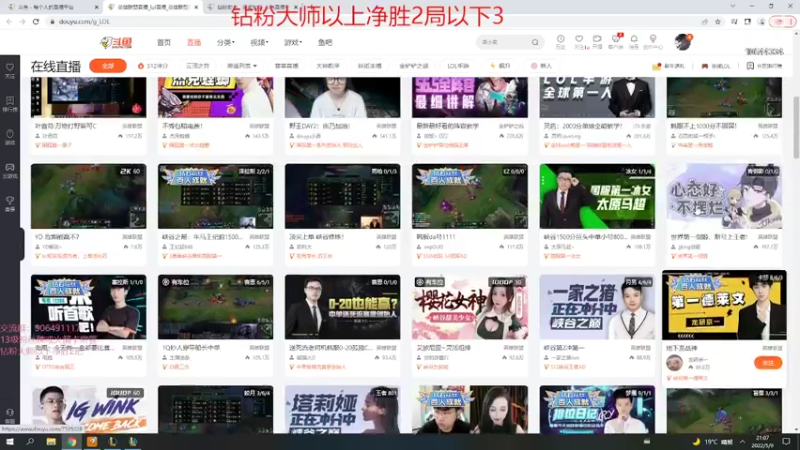
Task: Open the bottom left sidebar feedback icon
Action: click(x=10, y=415)
